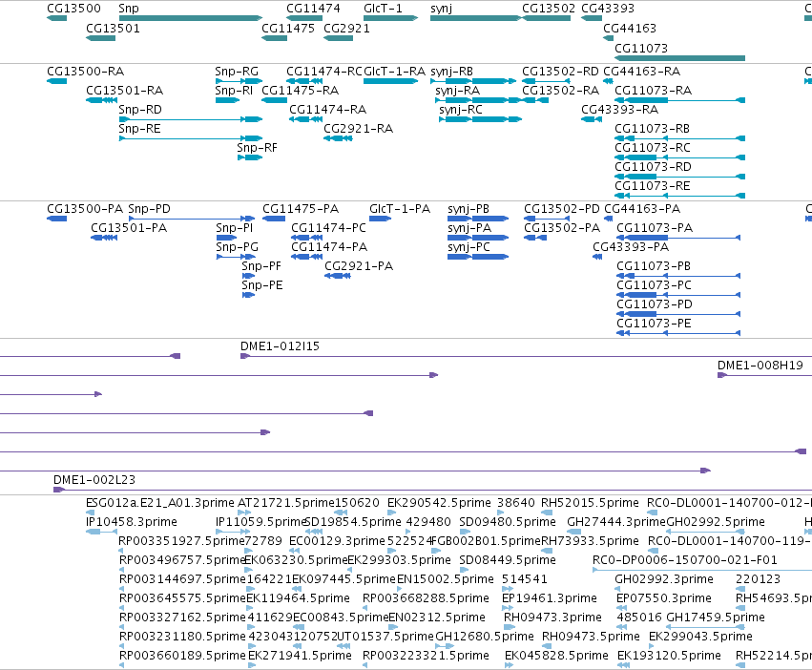Viewport: 812px width, 670px height.
Task: Select the DME1-008H19 BAC clone label
Action: click(x=760, y=366)
